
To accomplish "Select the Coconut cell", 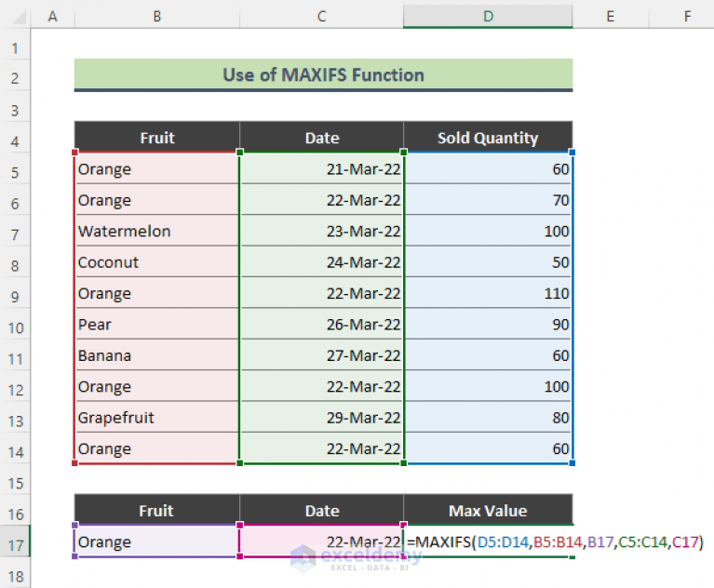I will pos(157,261).
